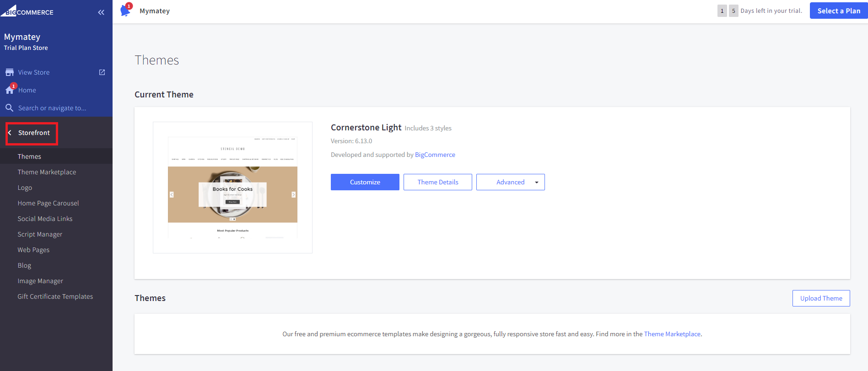
Task: Open the Themes menu item
Action: (x=29, y=156)
